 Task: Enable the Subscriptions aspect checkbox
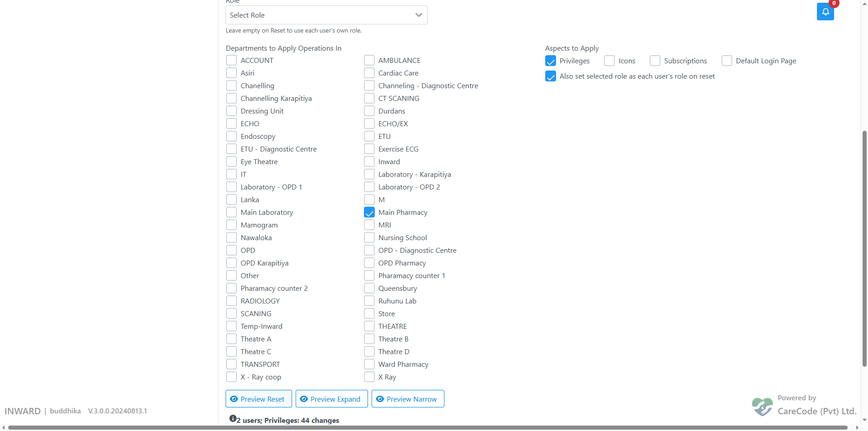click(655, 61)
